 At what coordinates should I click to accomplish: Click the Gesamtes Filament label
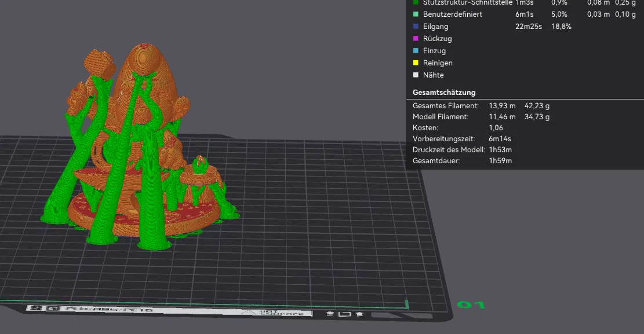pos(446,106)
